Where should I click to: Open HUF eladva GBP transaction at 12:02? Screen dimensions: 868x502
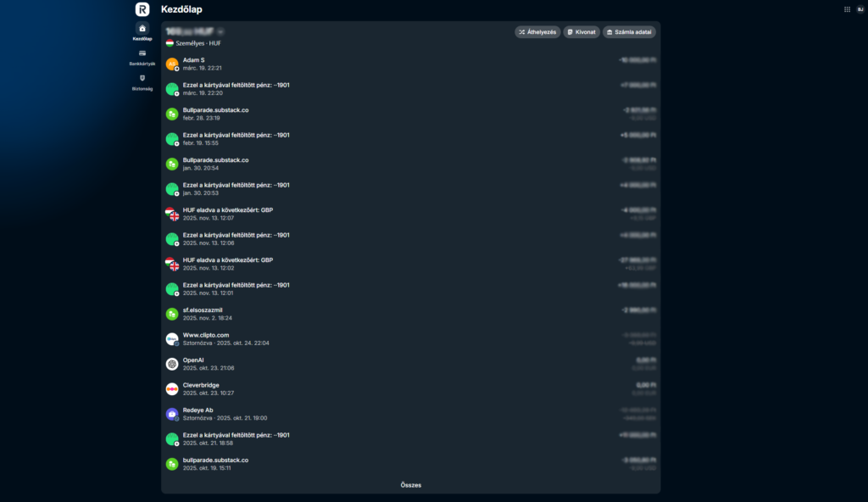click(410, 264)
